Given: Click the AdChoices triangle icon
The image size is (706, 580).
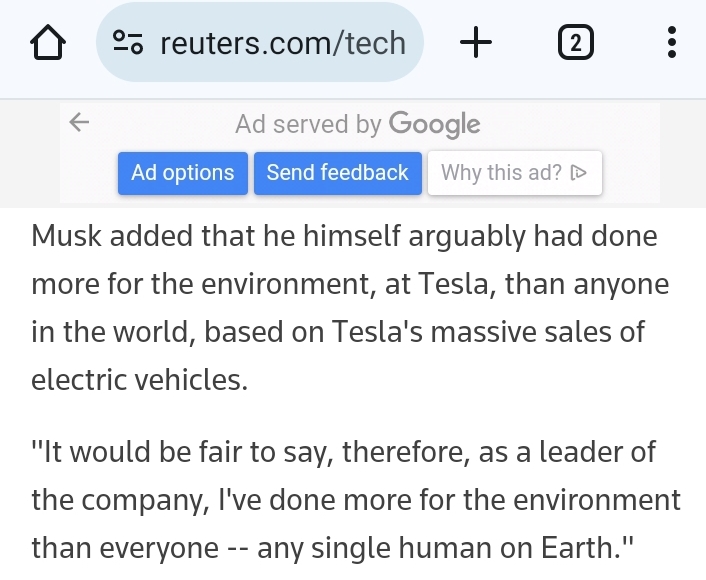Looking at the screenshot, I should [x=578, y=173].
